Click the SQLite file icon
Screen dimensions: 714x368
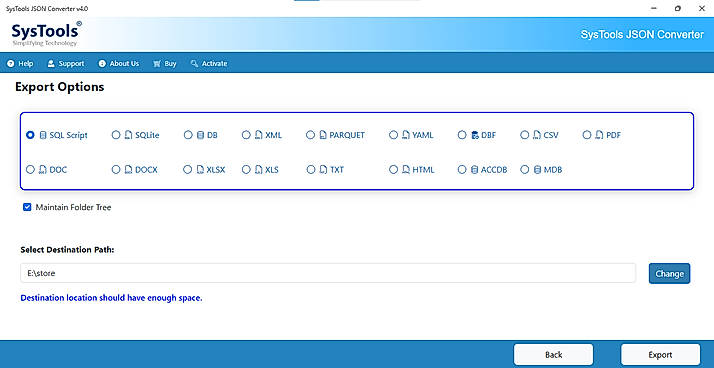[128, 135]
